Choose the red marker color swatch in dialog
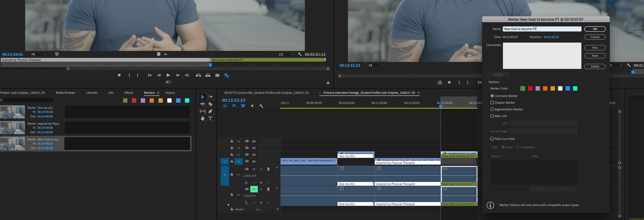Screen dimensions: 644x220 [x=530, y=88]
